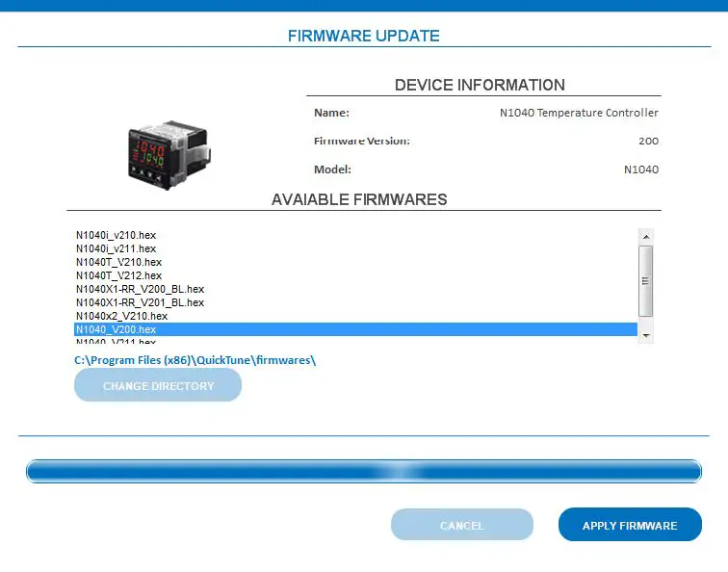
Task: Click the firmware directory path text
Action: tap(195, 360)
